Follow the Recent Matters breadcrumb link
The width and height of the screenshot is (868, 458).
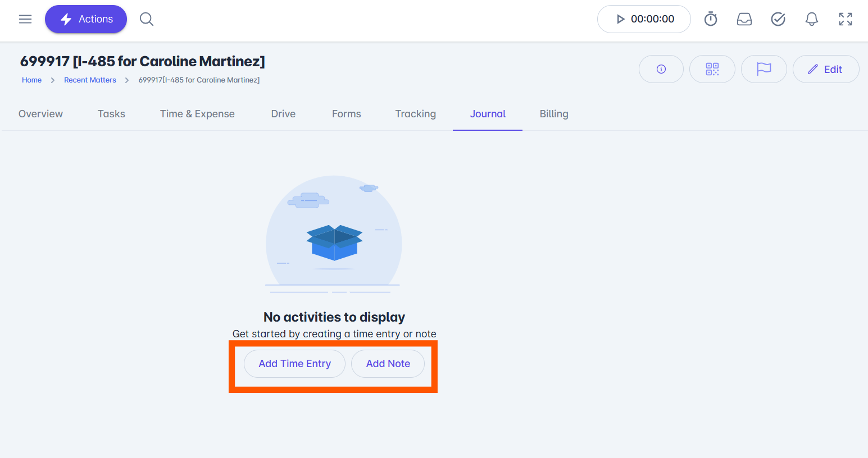[x=90, y=80]
